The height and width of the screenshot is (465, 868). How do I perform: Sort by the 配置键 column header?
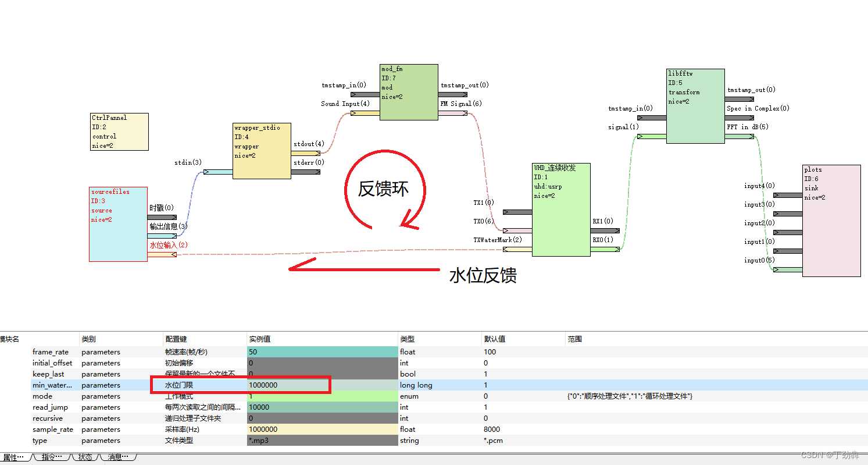205,339
